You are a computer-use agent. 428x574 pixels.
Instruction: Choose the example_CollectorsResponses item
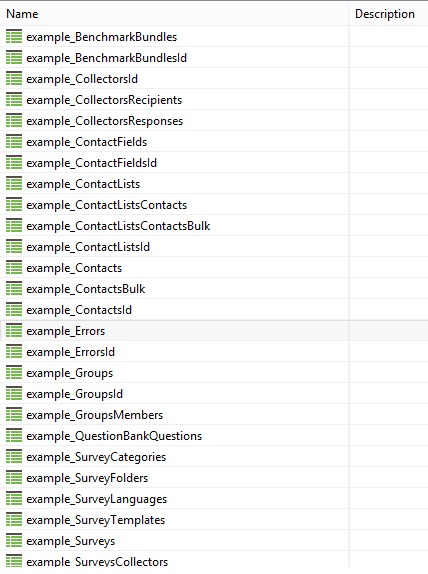(x=174, y=121)
